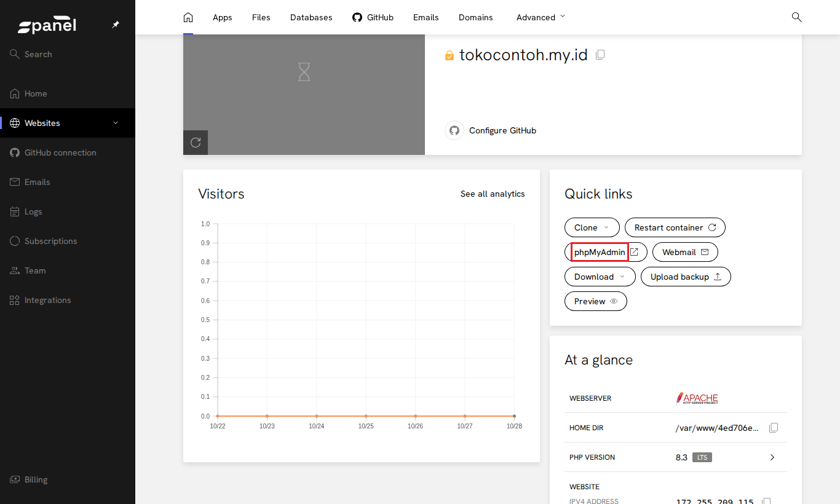Click the 10/28 data point on the Visitors chart

tap(514, 416)
